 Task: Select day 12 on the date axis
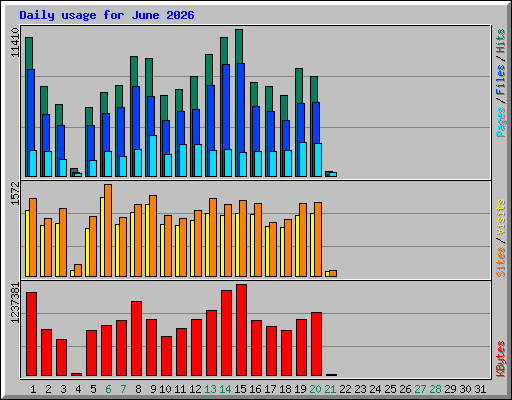(x=195, y=389)
